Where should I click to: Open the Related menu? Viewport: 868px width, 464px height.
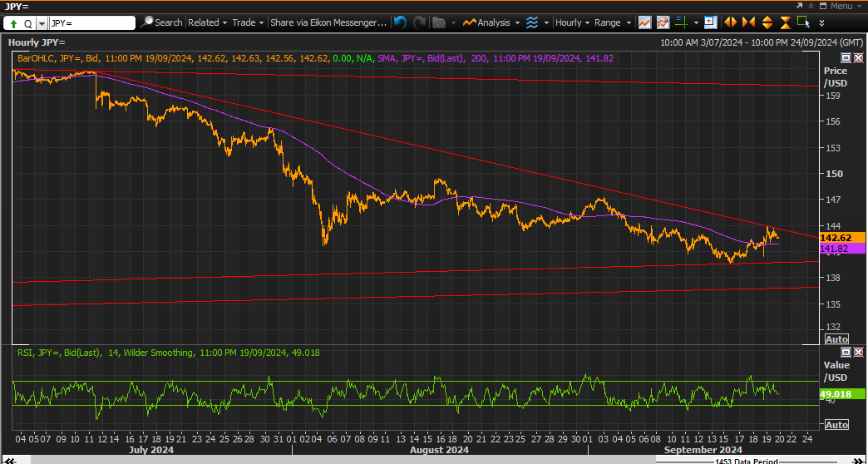pos(208,22)
